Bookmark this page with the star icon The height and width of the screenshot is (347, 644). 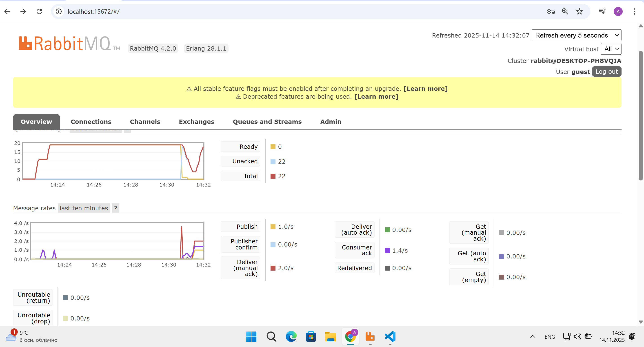coord(579,11)
